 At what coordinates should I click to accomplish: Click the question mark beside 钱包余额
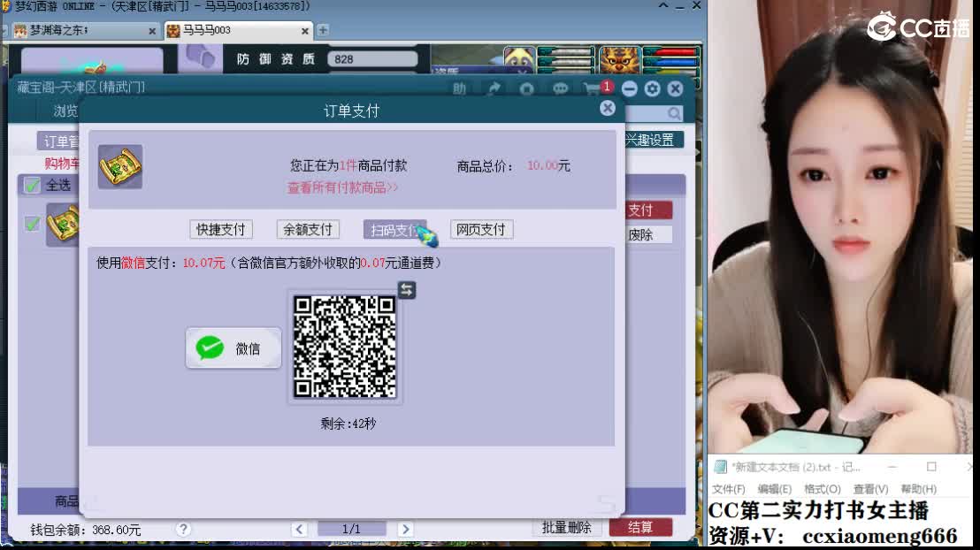183,527
